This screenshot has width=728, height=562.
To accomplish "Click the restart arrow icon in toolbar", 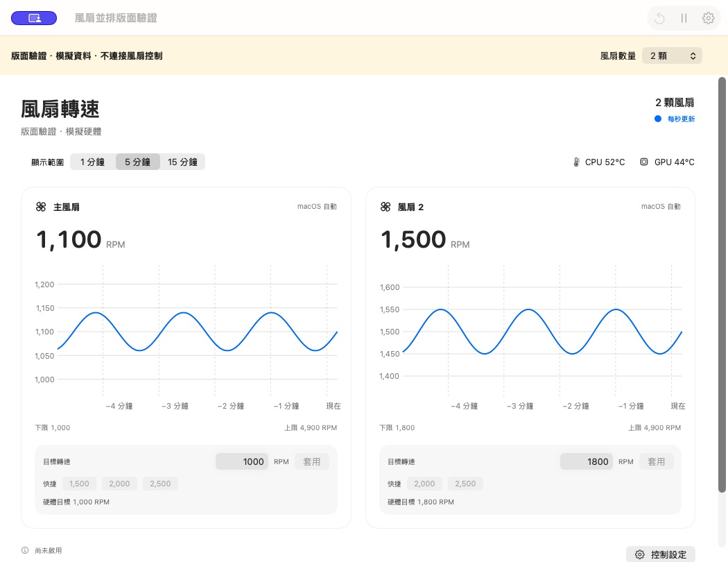I will click(659, 18).
